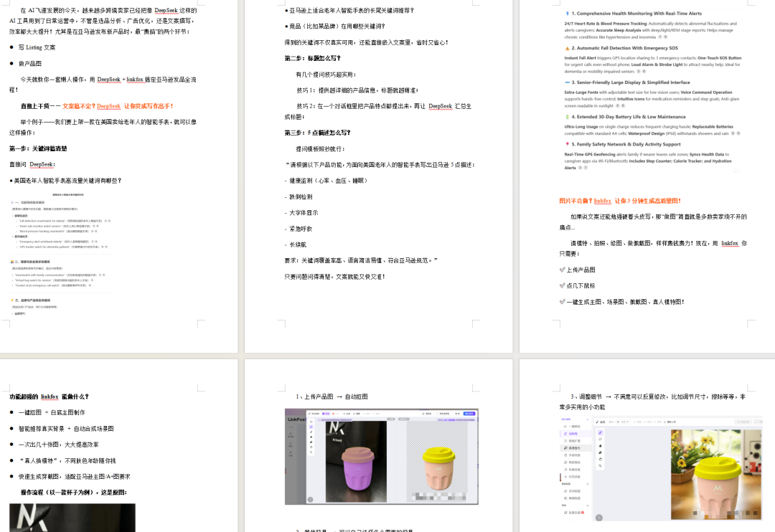
Task: Click the step text beginning '3、调整细节'
Action: (652, 402)
